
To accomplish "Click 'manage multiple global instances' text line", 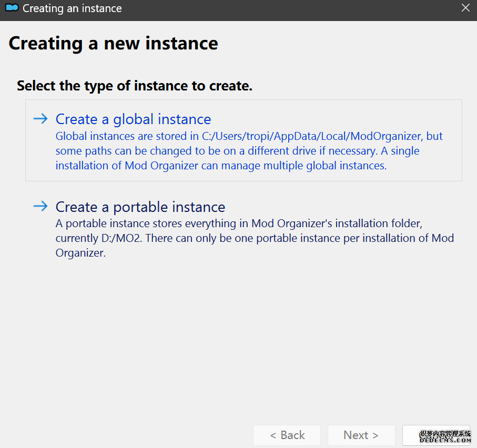I will [x=293, y=166].
